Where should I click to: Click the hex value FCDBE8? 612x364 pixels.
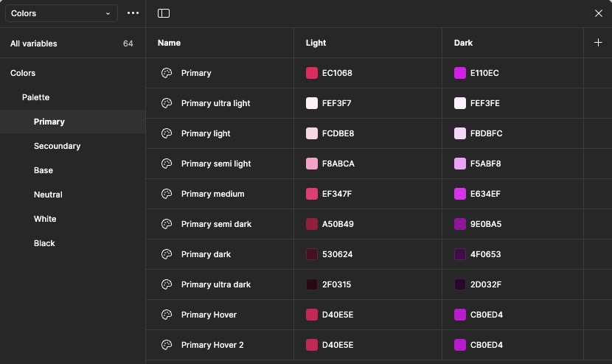(338, 133)
